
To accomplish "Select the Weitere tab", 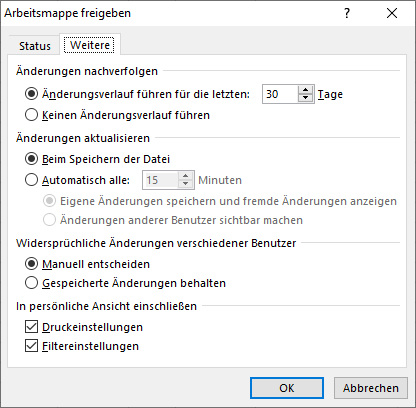I will (90, 45).
